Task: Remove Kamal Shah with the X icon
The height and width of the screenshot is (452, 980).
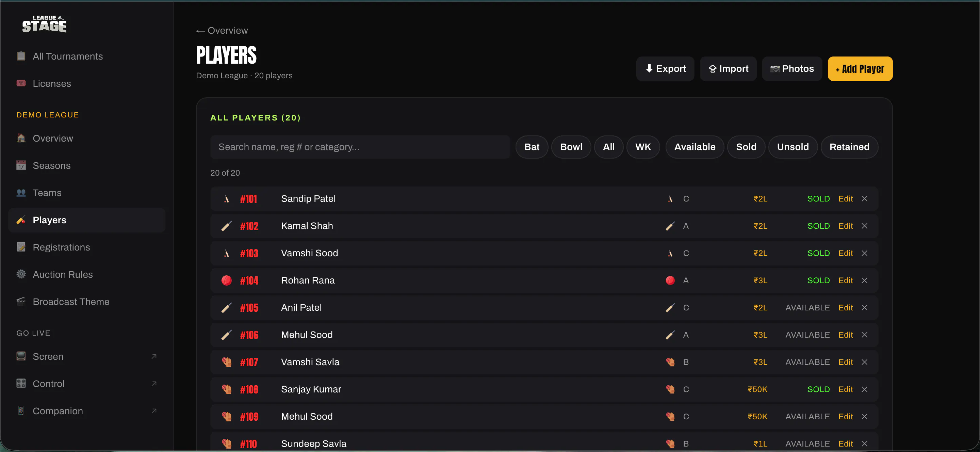Action: point(864,226)
